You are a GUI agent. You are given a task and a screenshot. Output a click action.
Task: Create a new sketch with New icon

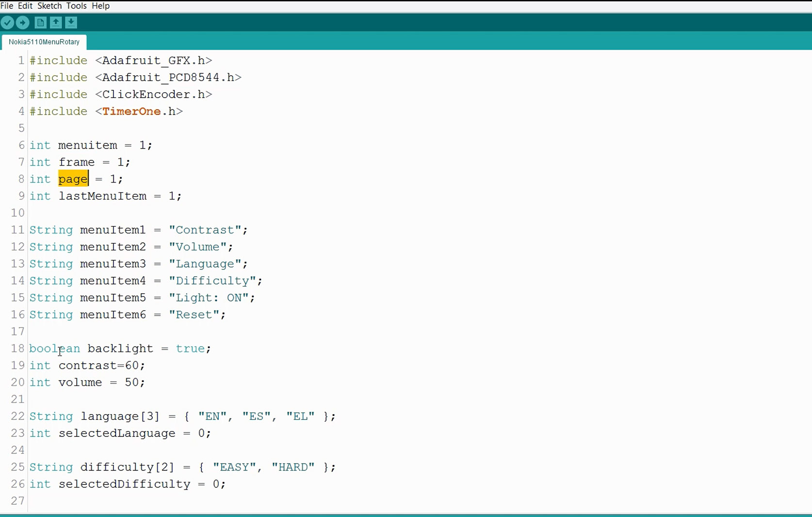pyautogui.click(x=41, y=22)
